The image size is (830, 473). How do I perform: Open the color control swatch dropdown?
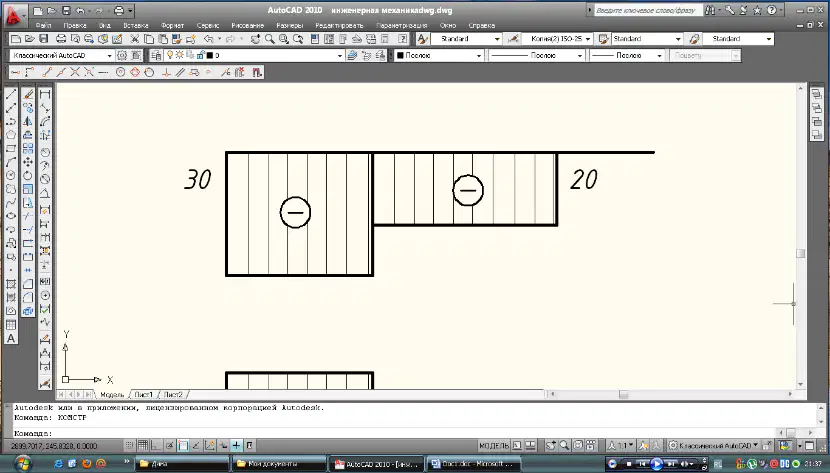pyautogui.click(x=439, y=55)
